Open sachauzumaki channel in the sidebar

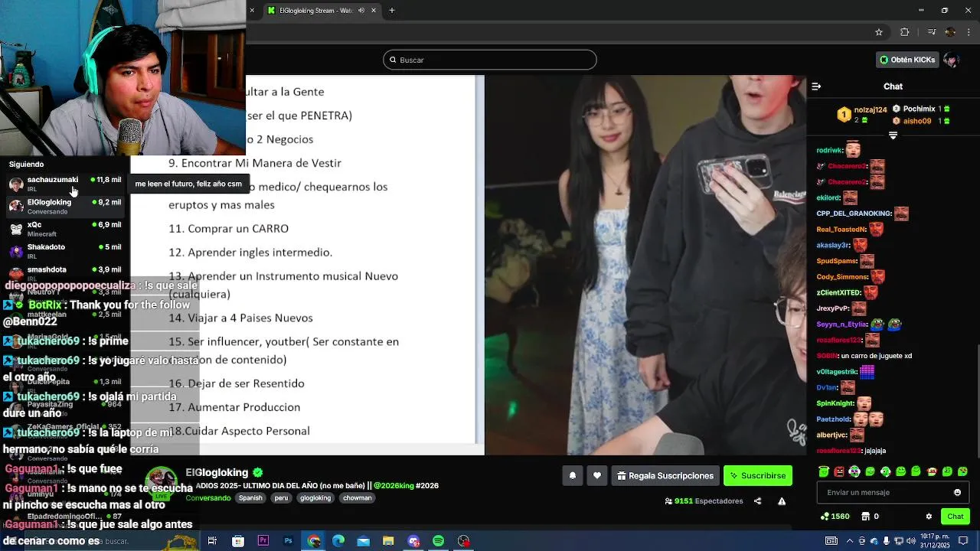tap(65, 184)
